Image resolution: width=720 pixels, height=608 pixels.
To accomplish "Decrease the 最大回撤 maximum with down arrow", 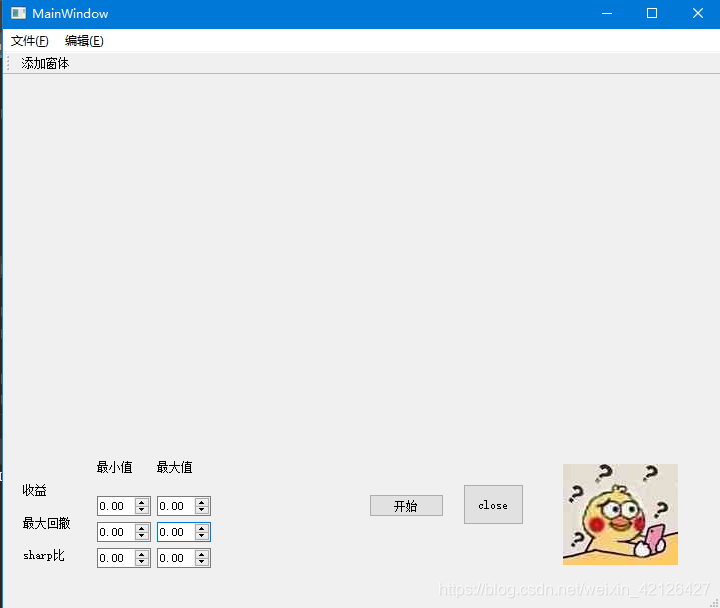I will (x=202, y=536).
